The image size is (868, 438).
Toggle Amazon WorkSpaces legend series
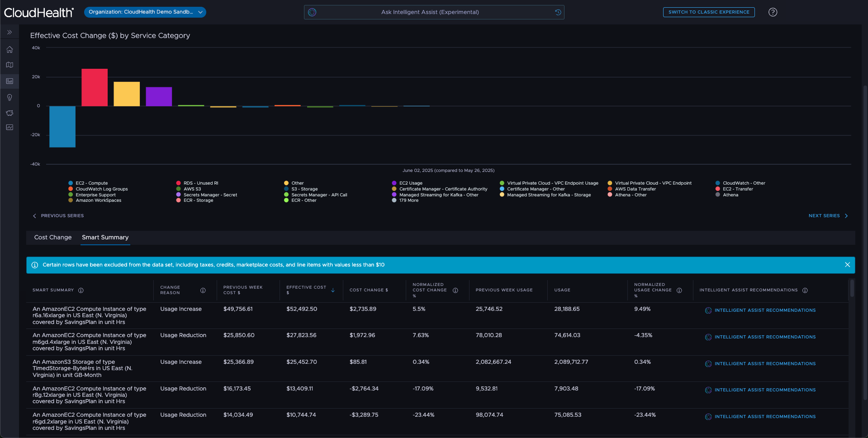[95, 200]
